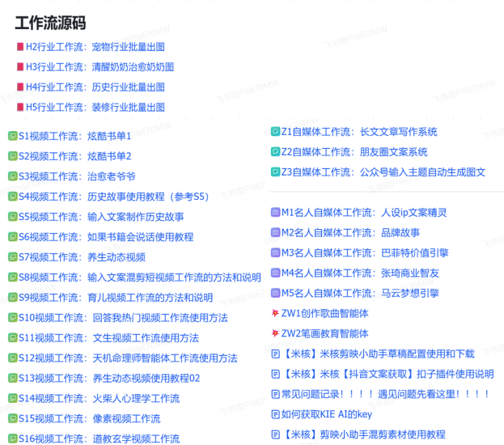This screenshot has width=504, height=445.
Task: Open Z3自媒体工作流：公众号输入主题自动生成图文
Action: (383, 172)
